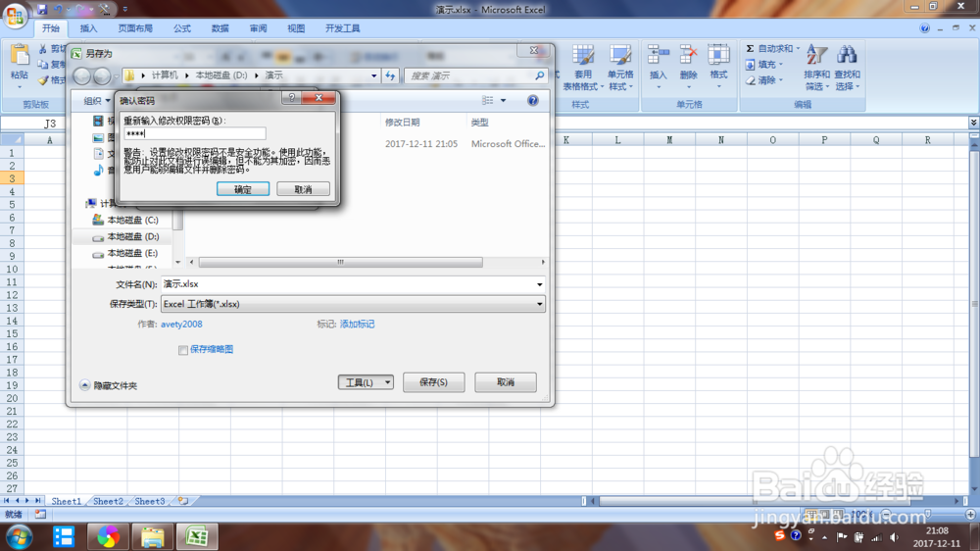Open the Save as type combo box
The height and width of the screenshot is (551, 980).
(x=353, y=304)
